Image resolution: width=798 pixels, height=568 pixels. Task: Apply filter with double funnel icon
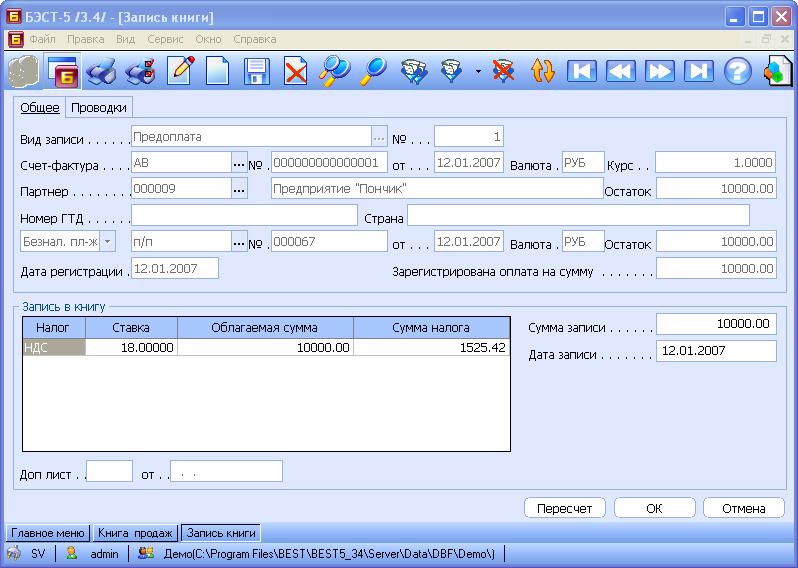tap(414, 71)
